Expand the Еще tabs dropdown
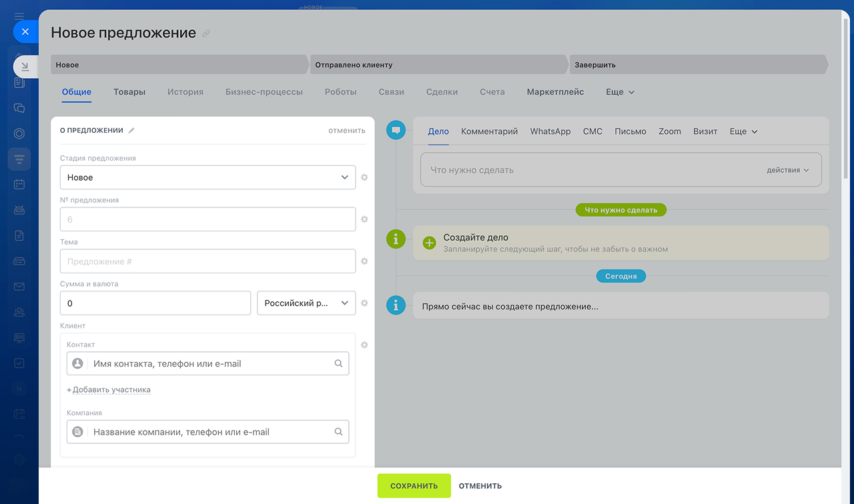Screen dimensions: 854x504 coord(620,92)
